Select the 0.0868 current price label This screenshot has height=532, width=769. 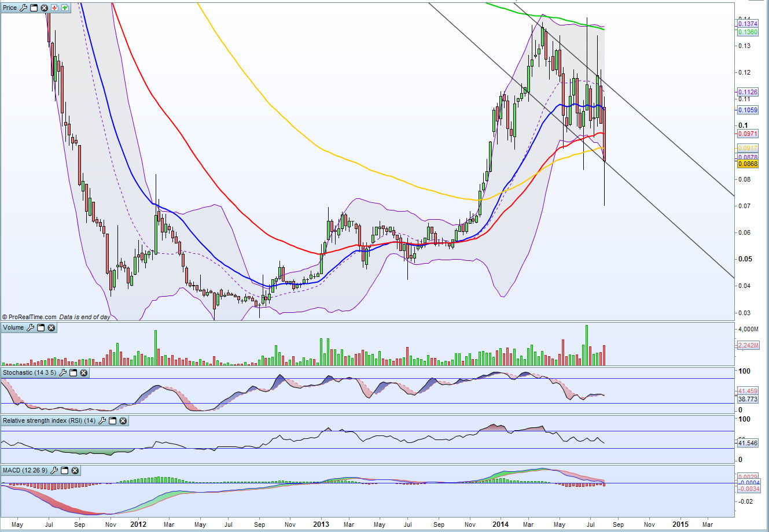tap(748, 164)
